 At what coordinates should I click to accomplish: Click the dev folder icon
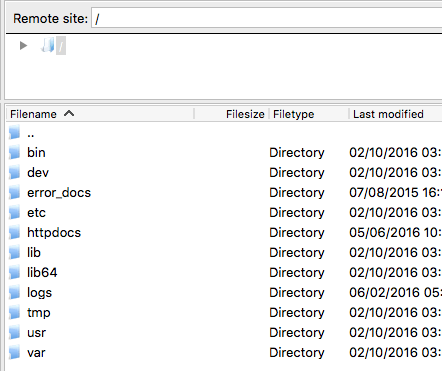(x=15, y=172)
